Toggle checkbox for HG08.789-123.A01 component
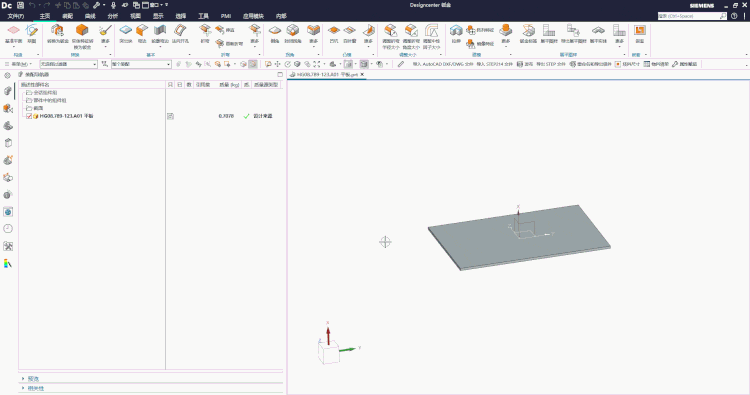 29,116
